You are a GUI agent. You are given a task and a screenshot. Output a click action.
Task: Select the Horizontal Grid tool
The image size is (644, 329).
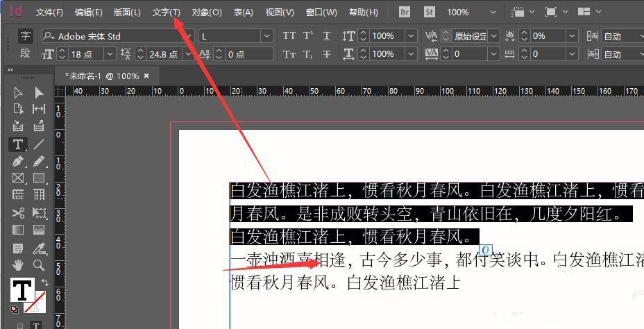pos(18,194)
